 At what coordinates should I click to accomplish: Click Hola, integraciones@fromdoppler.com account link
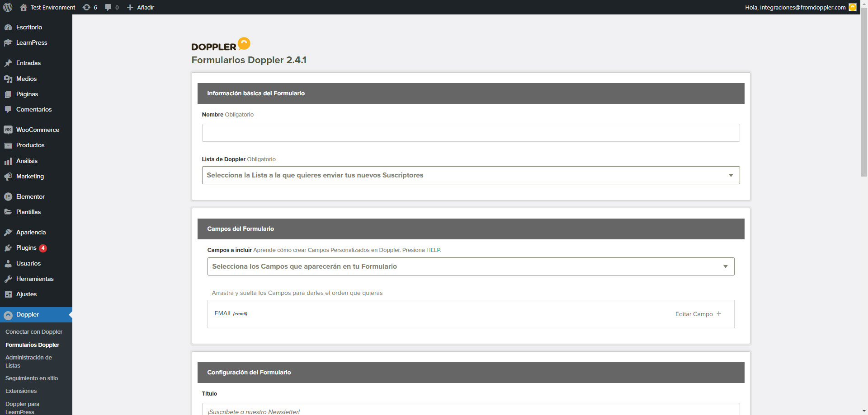[795, 7]
